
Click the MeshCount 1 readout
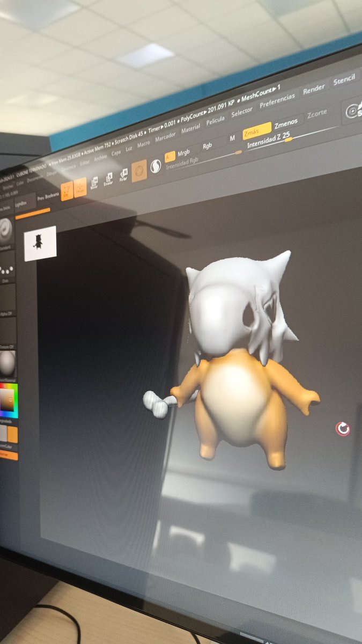click(x=260, y=93)
